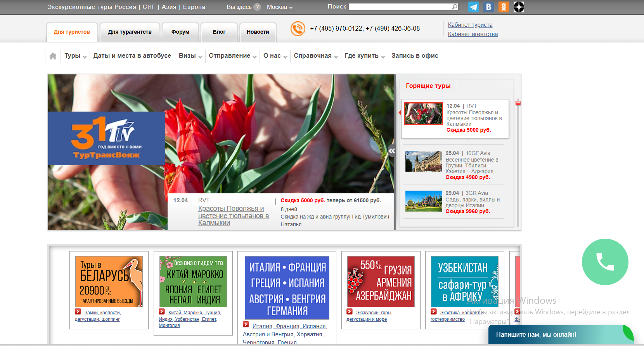Open the Справочная dropdown menu

[315, 56]
